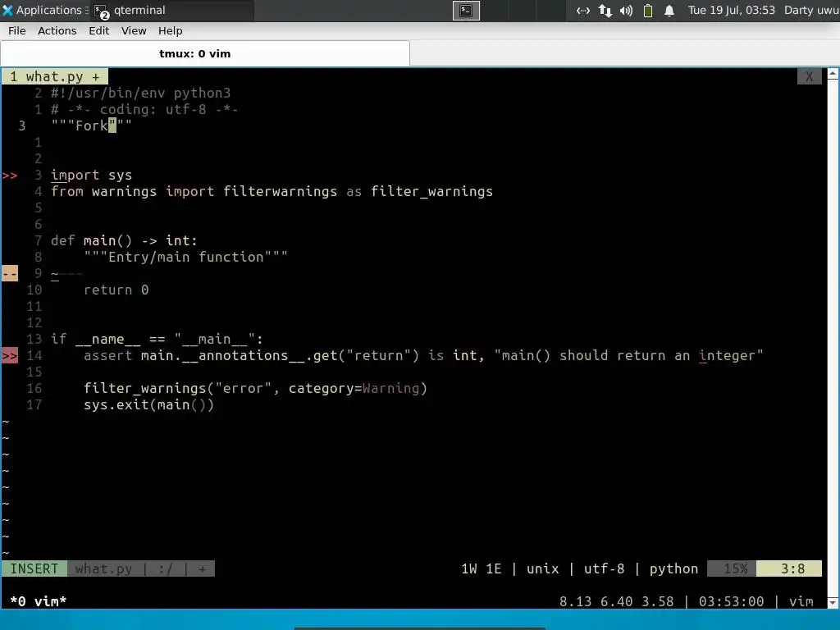The height and width of the screenshot is (630, 840).
Task: Click 'vim' at the tmux status right
Action: [x=801, y=601]
